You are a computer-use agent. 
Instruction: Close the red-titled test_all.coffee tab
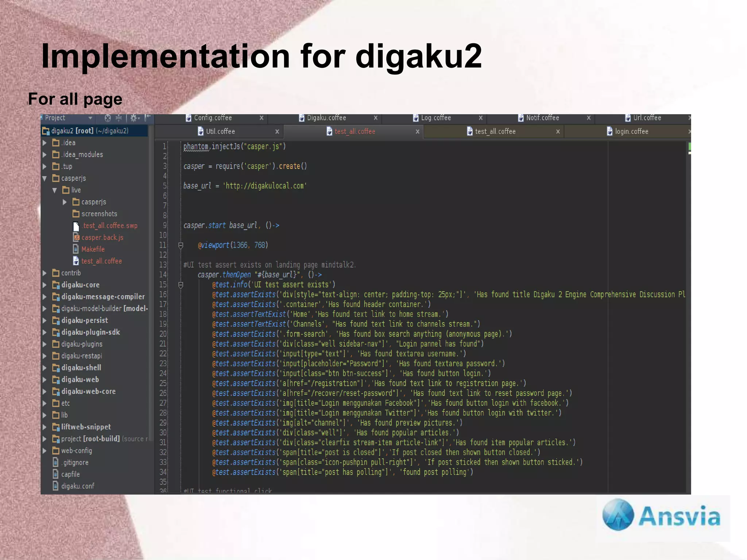point(418,132)
